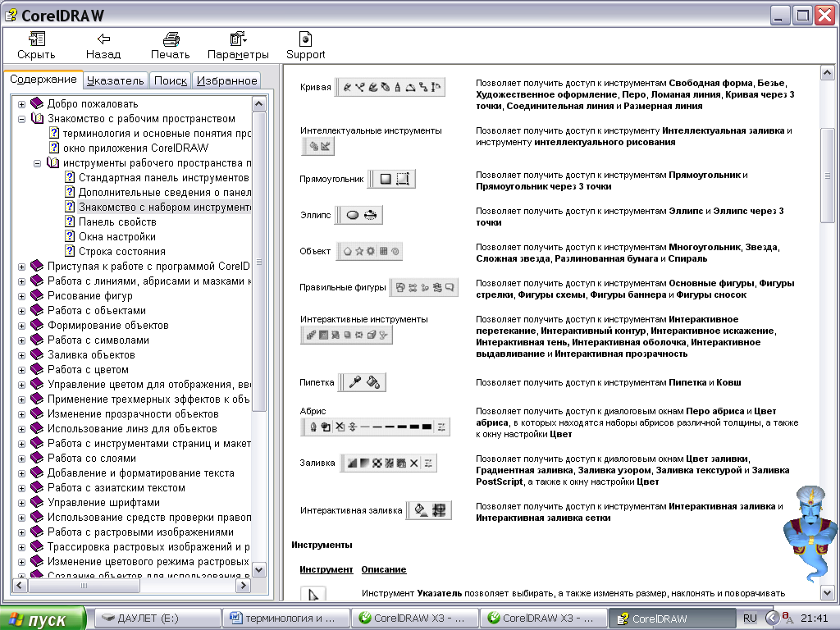This screenshot has height=630, width=840.
Task: Expand the Рисование фигур node
Action: tap(21, 296)
